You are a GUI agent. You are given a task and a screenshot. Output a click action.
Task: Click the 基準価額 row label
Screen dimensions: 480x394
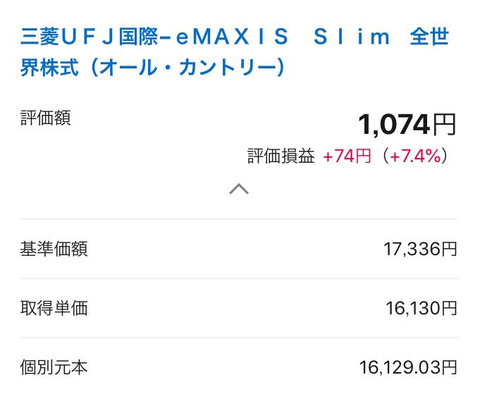coord(54,249)
